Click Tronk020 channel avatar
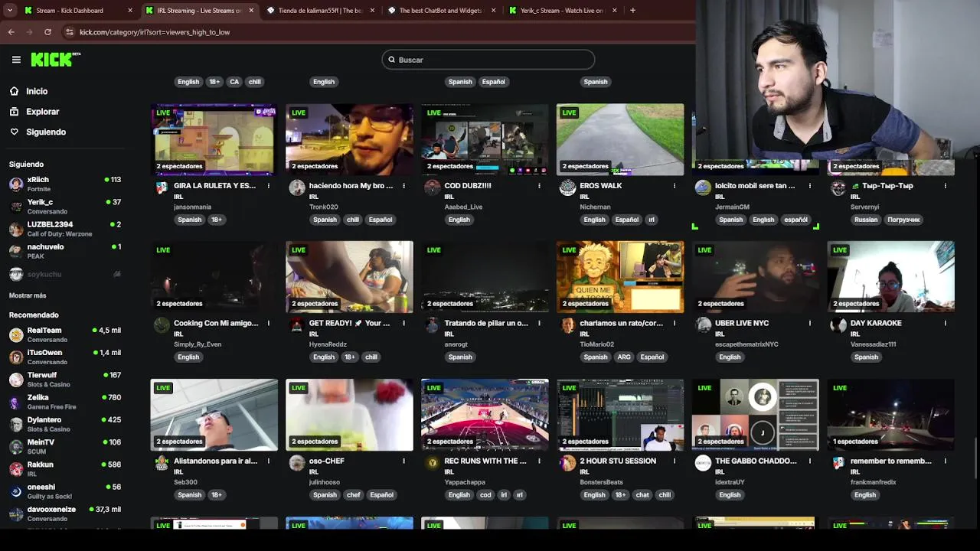 pyautogui.click(x=297, y=187)
